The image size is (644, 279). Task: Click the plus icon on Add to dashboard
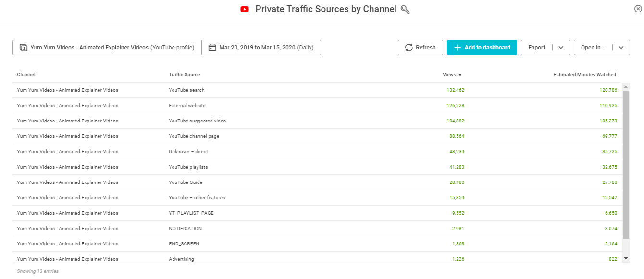tap(458, 48)
